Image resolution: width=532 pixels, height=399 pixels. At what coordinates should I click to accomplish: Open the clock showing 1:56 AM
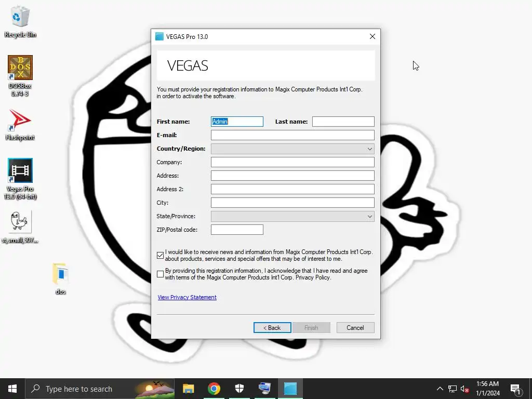487,389
